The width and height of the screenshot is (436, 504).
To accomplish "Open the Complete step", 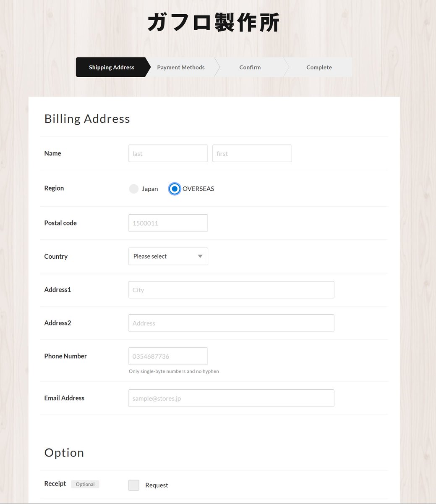I will point(319,67).
